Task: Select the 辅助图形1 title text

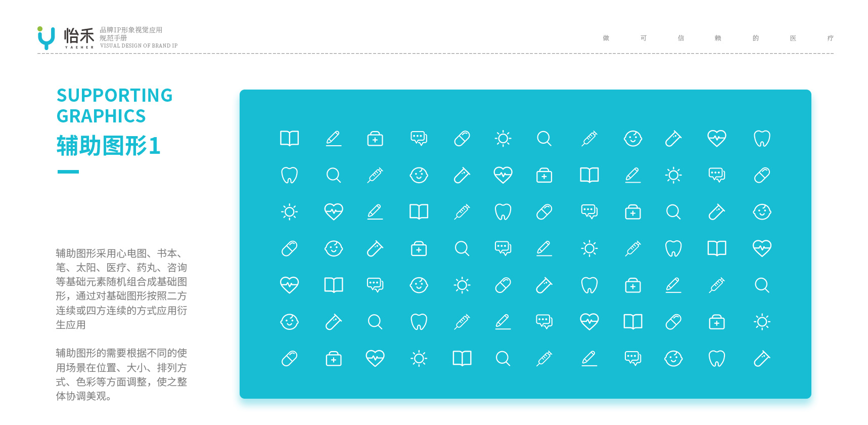Action: [x=109, y=146]
